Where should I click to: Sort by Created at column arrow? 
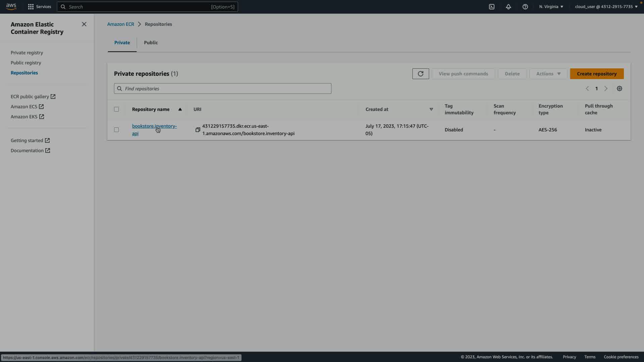click(x=431, y=109)
